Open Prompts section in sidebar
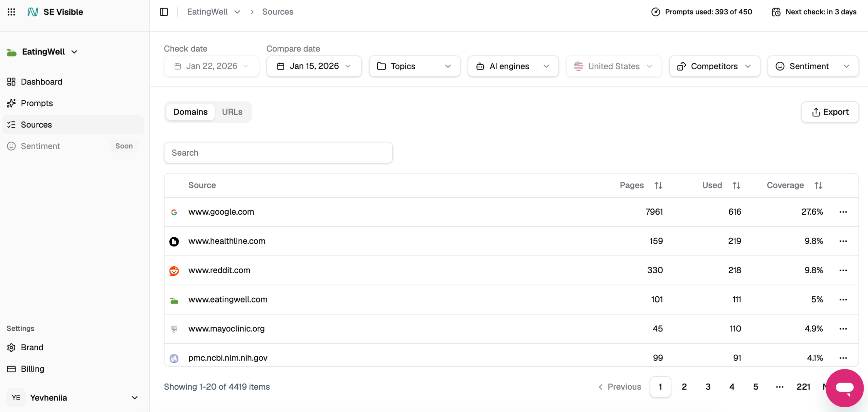 pos(37,103)
